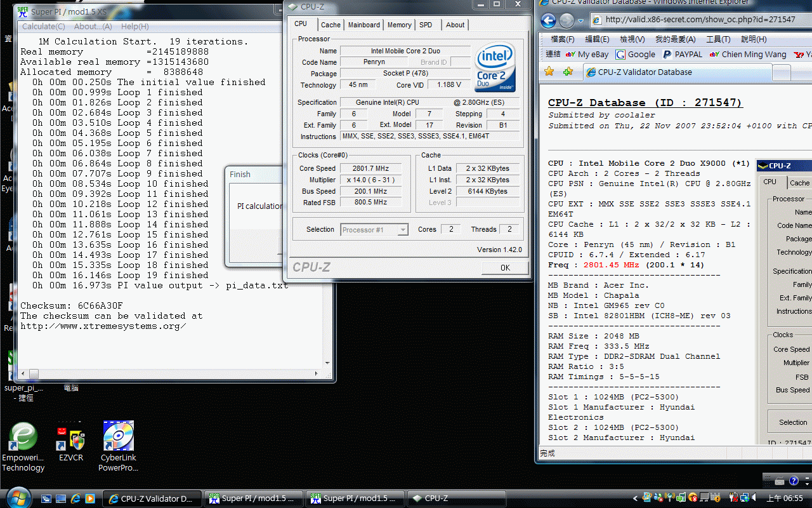
Task: Open 工具(T) menu in Internet Explorer
Action: coord(718,39)
